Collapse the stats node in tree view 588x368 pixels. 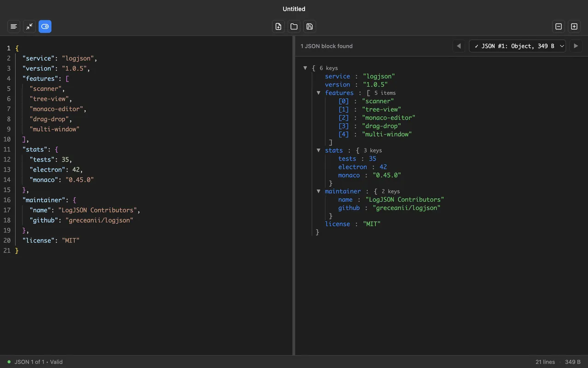[318, 150]
